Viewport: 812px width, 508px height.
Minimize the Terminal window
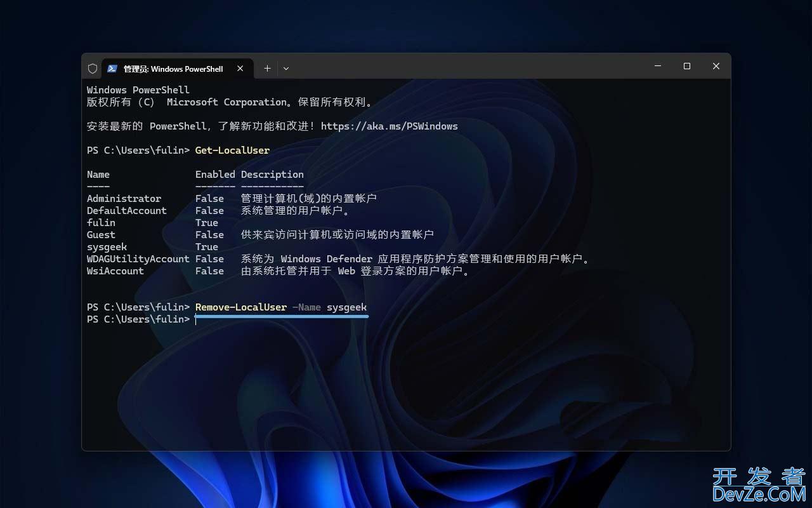658,66
